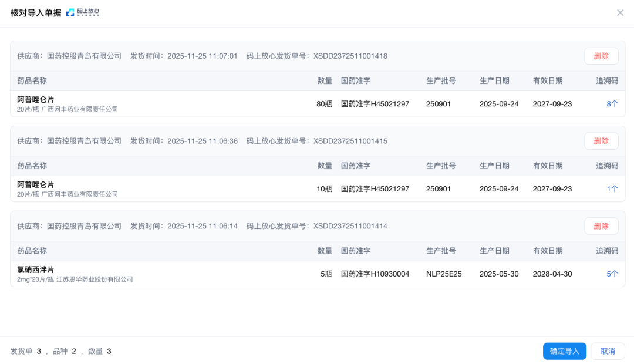Click the 氯硝西泮片 drug name
This screenshot has height=364, width=634.
[x=35, y=269]
